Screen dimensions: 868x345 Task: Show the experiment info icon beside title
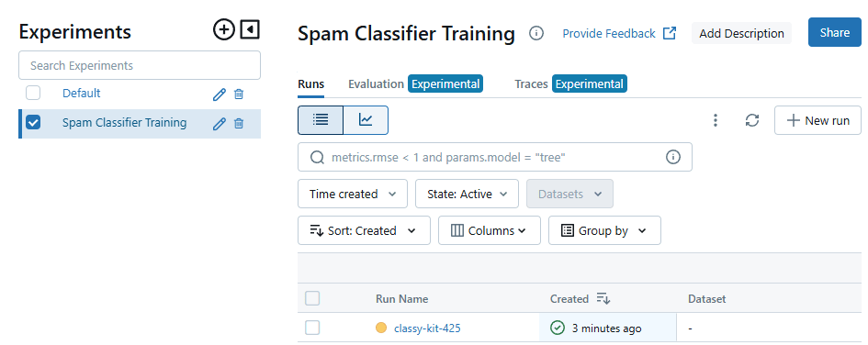(x=535, y=33)
